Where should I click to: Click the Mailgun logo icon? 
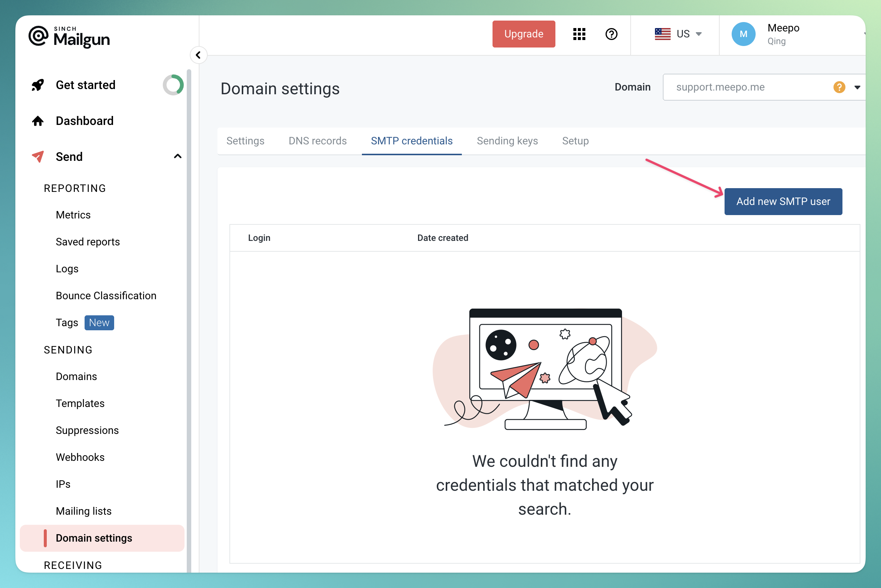click(x=38, y=36)
